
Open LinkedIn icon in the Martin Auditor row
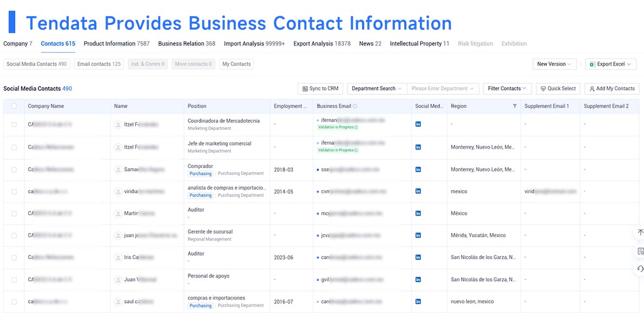click(x=418, y=213)
